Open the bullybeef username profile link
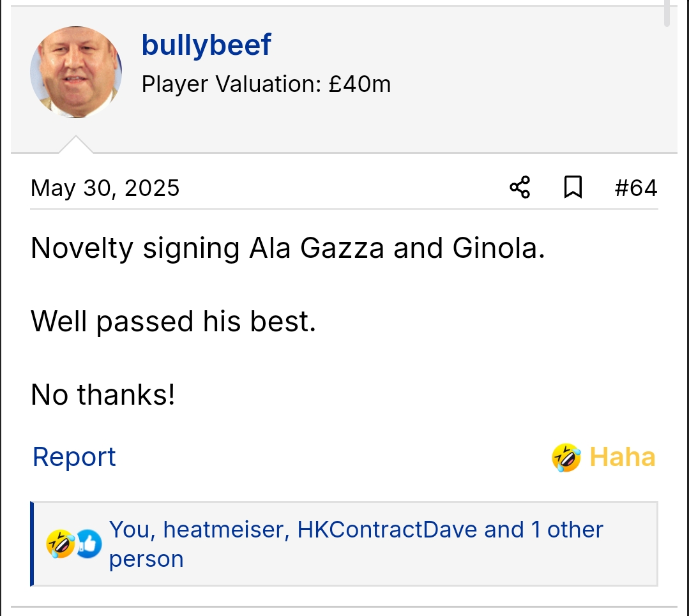 pyautogui.click(x=206, y=45)
